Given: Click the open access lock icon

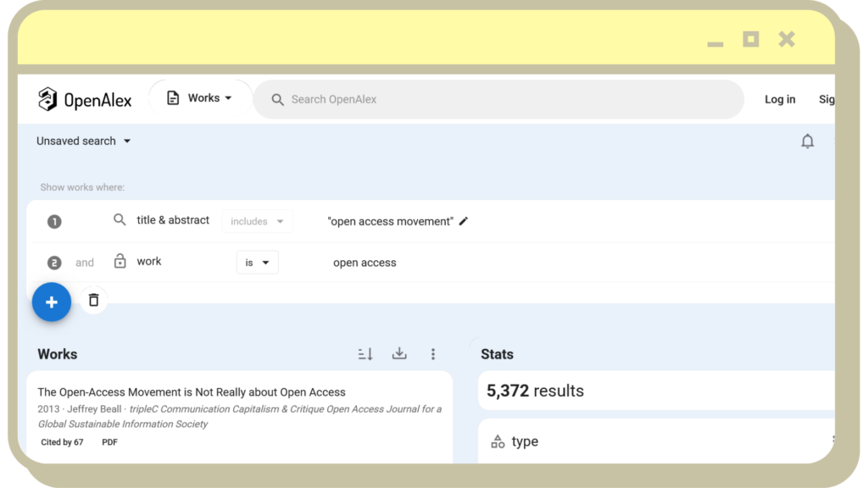Looking at the screenshot, I should click(120, 262).
